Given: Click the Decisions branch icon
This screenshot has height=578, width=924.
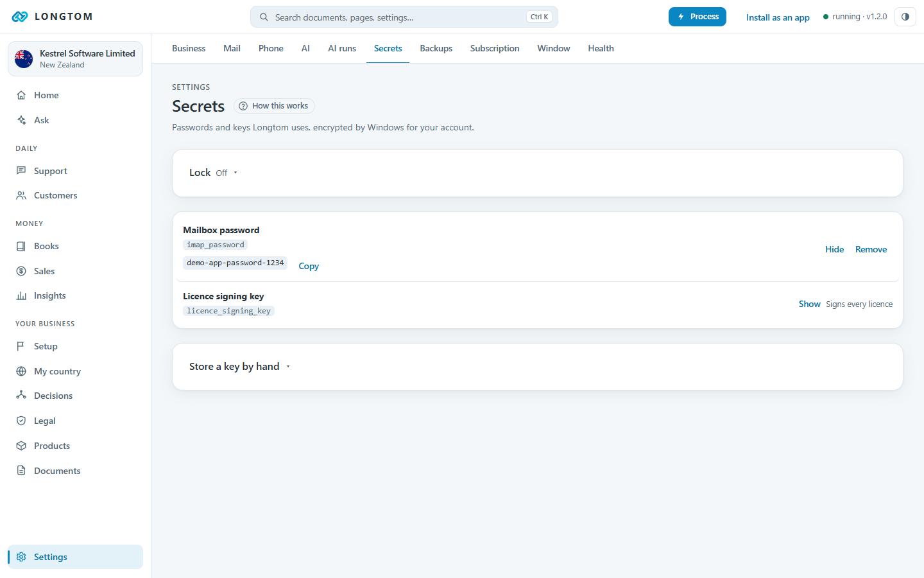Looking at the screenshot, I should [x=21, y=396].
